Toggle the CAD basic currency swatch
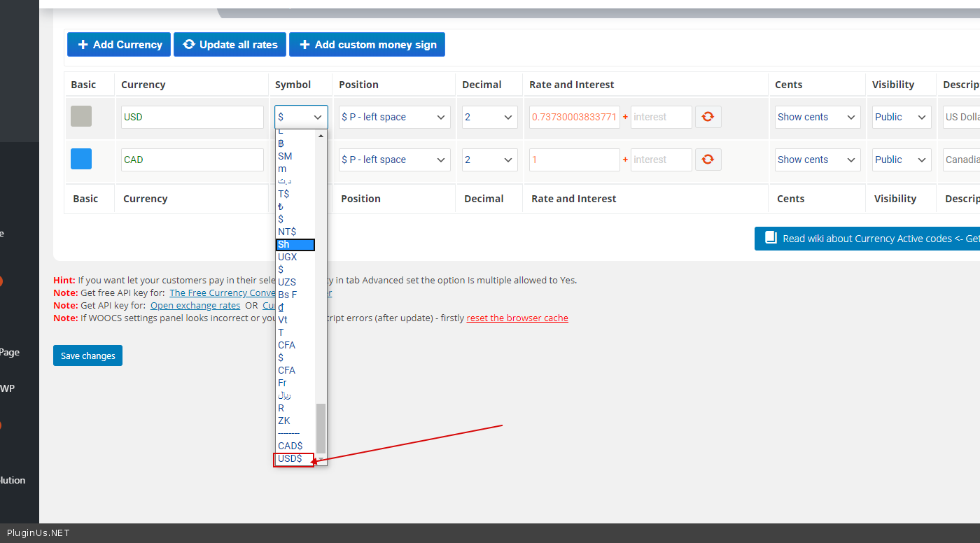The width and height of the screenshot is (980, 543). pyautogui.click(x=81, y=159)
